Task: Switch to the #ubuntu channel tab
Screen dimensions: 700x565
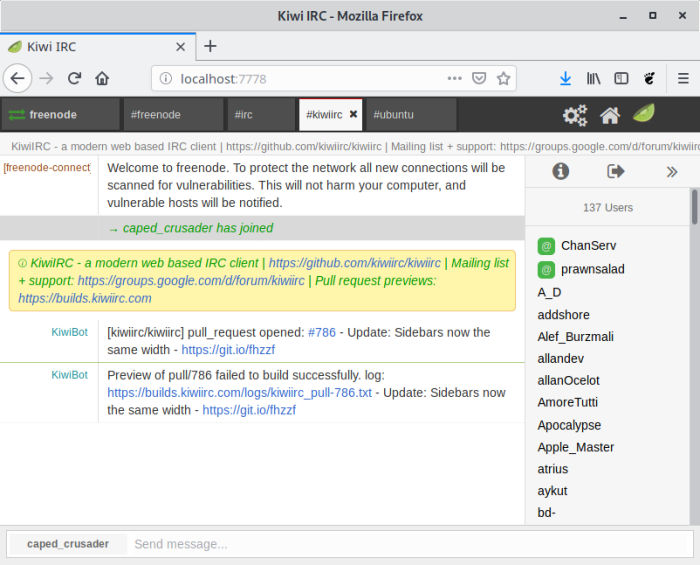Action: [411, 115]
